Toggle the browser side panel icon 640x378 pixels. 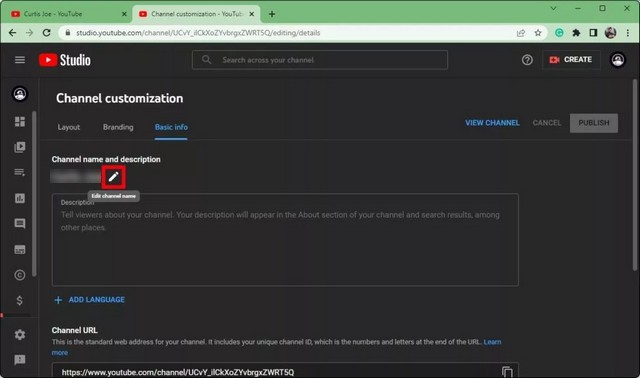tap(593, 33)
